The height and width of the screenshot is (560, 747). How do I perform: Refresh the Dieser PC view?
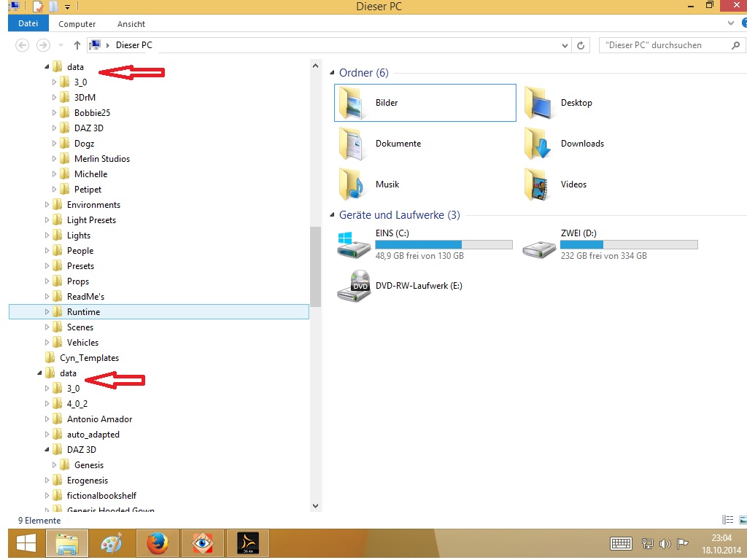(x=581, y=45)
